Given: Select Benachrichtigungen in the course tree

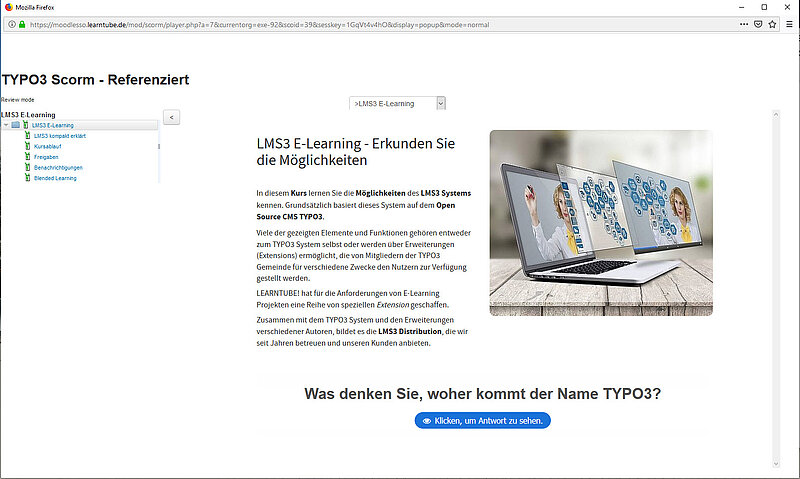Looking at the screenshot, I should pos(58,167).
